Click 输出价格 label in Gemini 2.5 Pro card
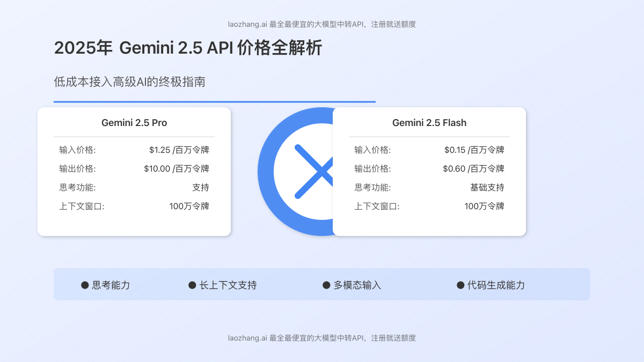This screenshot has width=644, height=362. click(x=77, y=169)
